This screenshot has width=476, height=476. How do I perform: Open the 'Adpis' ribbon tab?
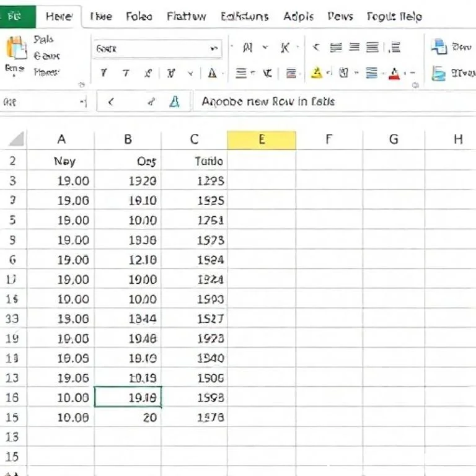tap(298, 16)
